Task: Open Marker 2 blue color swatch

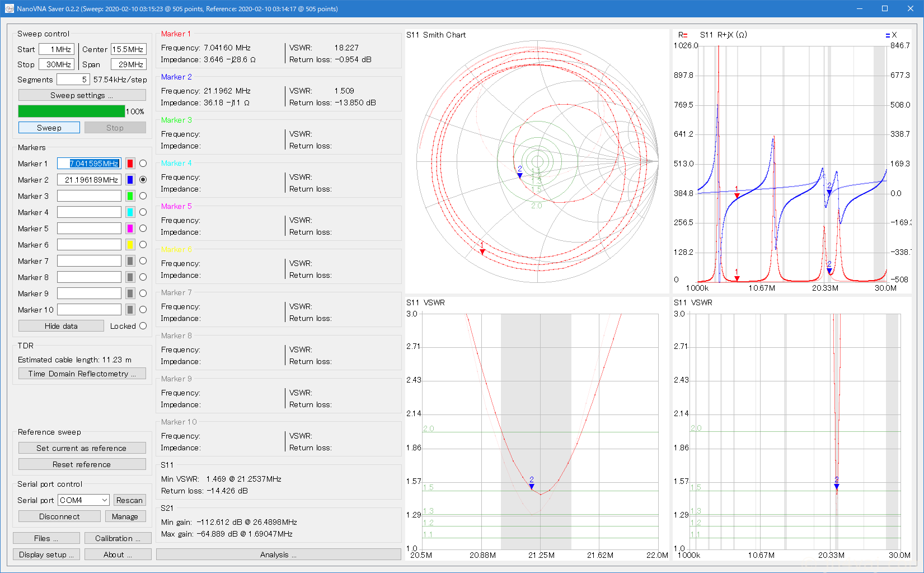Action: point(130,180)
